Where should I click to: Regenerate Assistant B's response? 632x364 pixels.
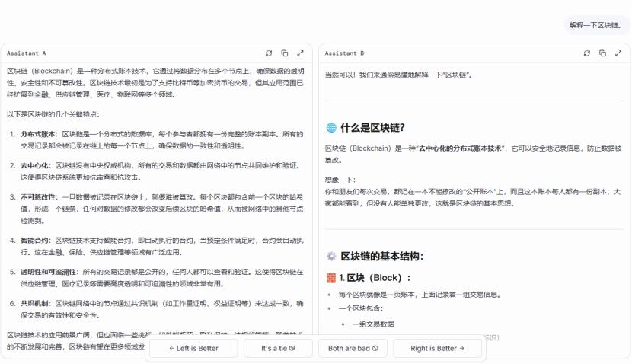coord(587,53)
